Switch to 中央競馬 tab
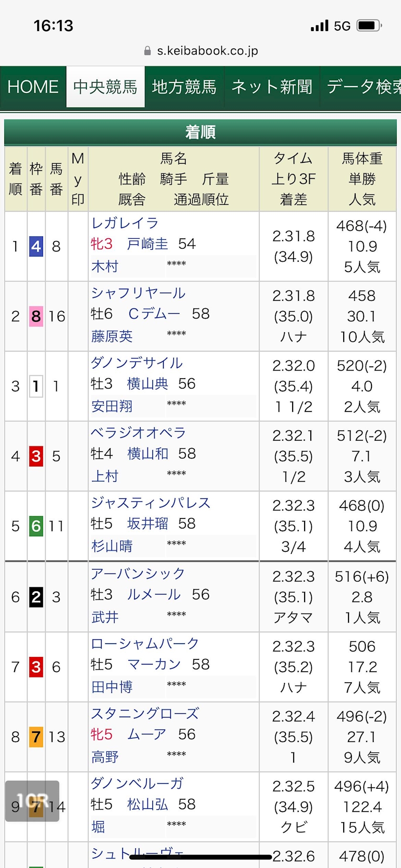 click(106, 87)
